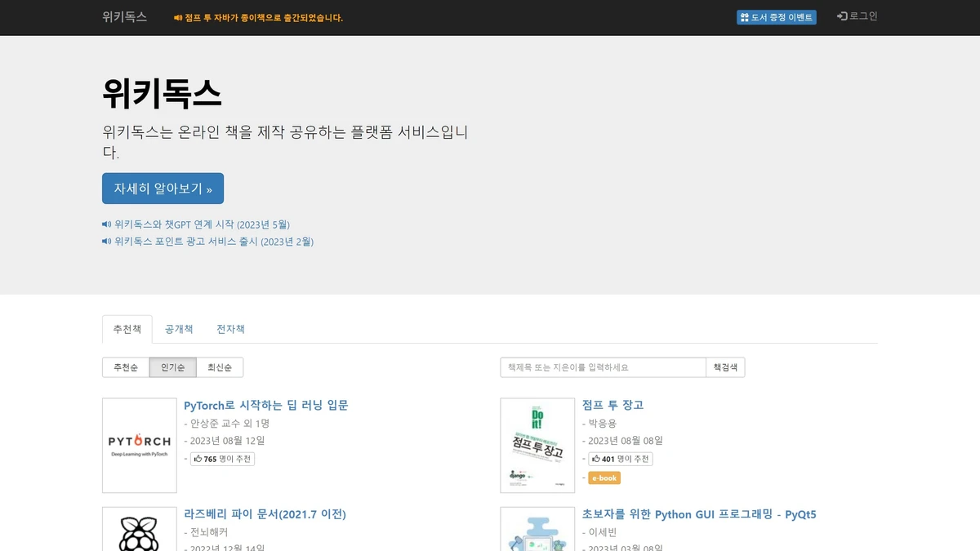Open the 점프 투 장고 cover thumbnail
The width and height of the screenshot is (980, 551).
tap(537, 446)
